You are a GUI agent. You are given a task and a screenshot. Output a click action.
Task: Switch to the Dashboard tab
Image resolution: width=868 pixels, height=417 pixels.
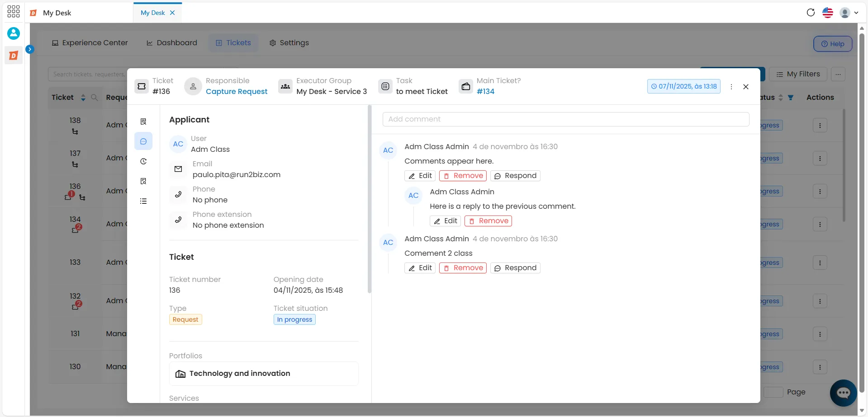click(x=172, y=43)
